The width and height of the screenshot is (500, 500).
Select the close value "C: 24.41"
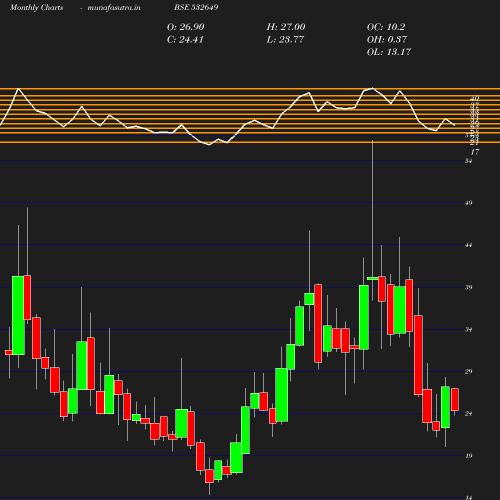185,40
